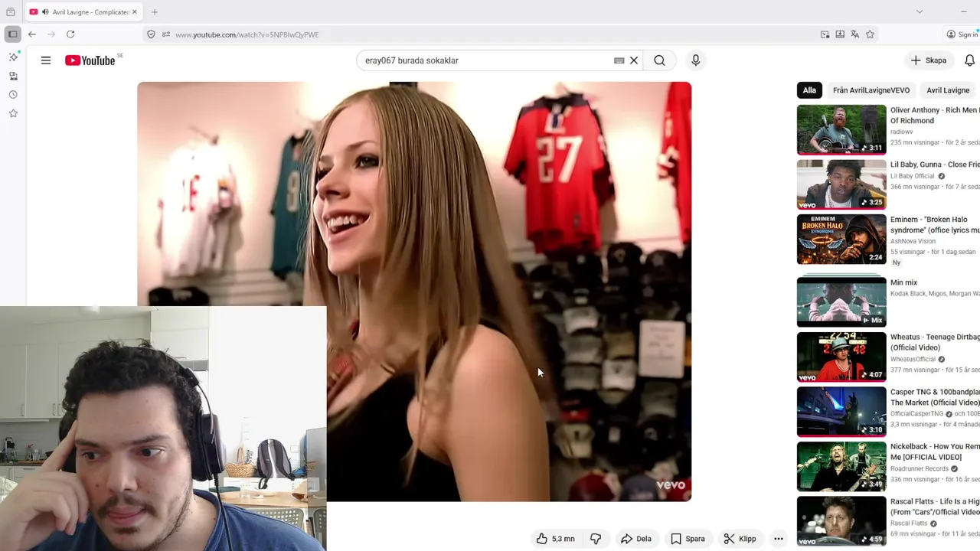Screen dimensions: 980x551
Task: Open the tab overview icon at top-left
Action: pyautogui.click(x=11, y=12)
